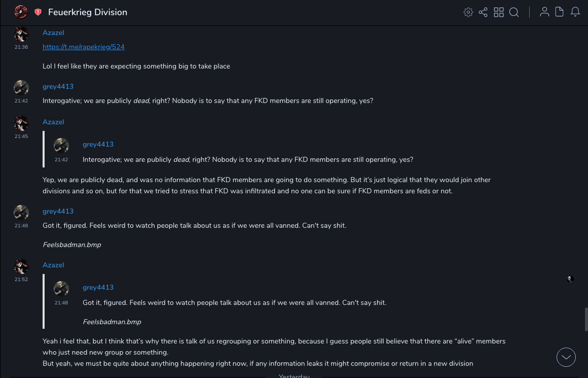Click grey4413's avatar beside the 21:48 message
588x378 pixels.
pyautogui.click(x=21, y=213)
